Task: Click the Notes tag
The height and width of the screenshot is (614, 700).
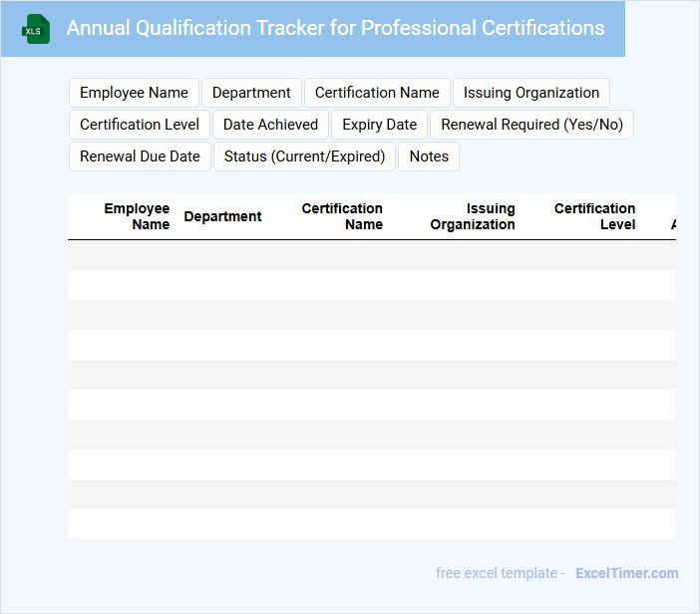Action: click(429, 156)
